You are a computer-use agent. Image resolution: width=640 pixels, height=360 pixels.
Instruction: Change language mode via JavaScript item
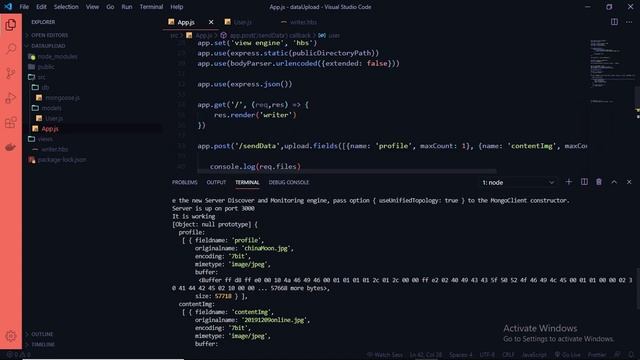[534, 355]
